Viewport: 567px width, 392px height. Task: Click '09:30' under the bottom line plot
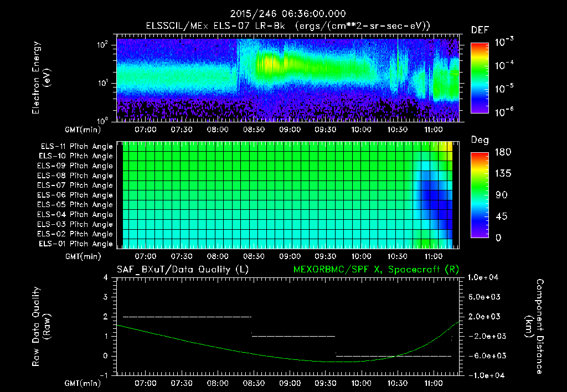[325, 383]
